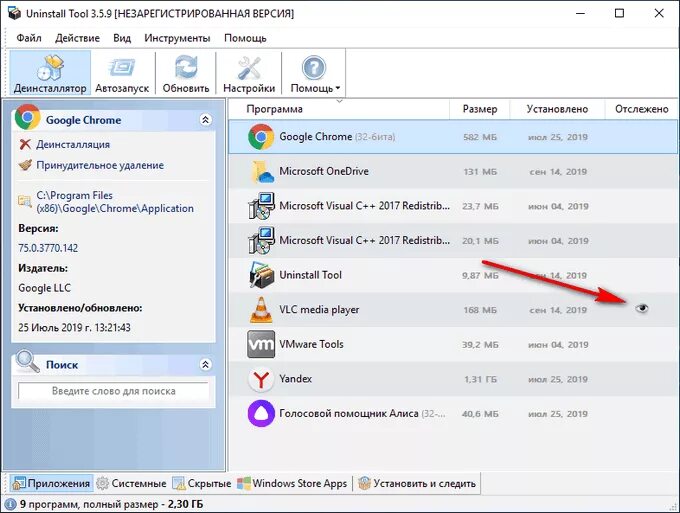Image resolution: width=680 pixels, height=513 pixels.
Task: Switch to the Системные tab
Action: point(131,483)
